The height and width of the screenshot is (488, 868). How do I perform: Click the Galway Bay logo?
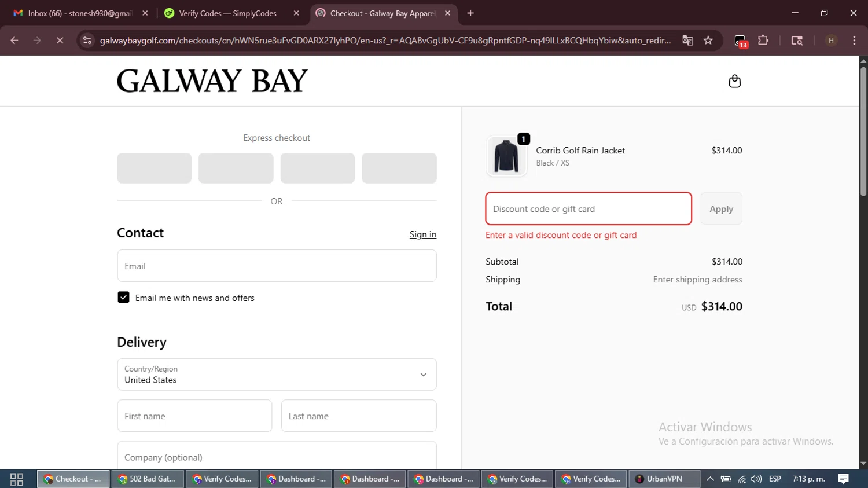coord(212,81)
